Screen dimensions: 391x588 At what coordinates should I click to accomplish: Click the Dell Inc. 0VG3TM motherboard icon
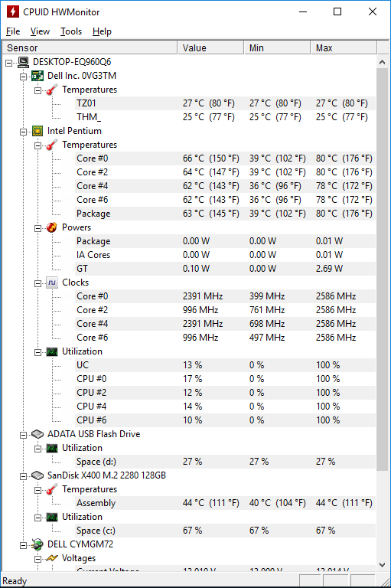37,76
